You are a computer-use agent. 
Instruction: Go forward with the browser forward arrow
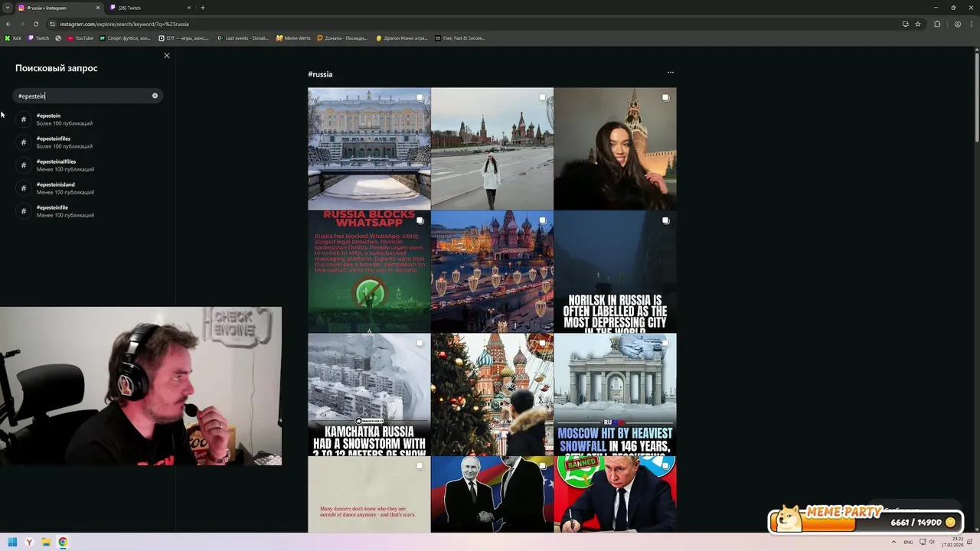21,24
